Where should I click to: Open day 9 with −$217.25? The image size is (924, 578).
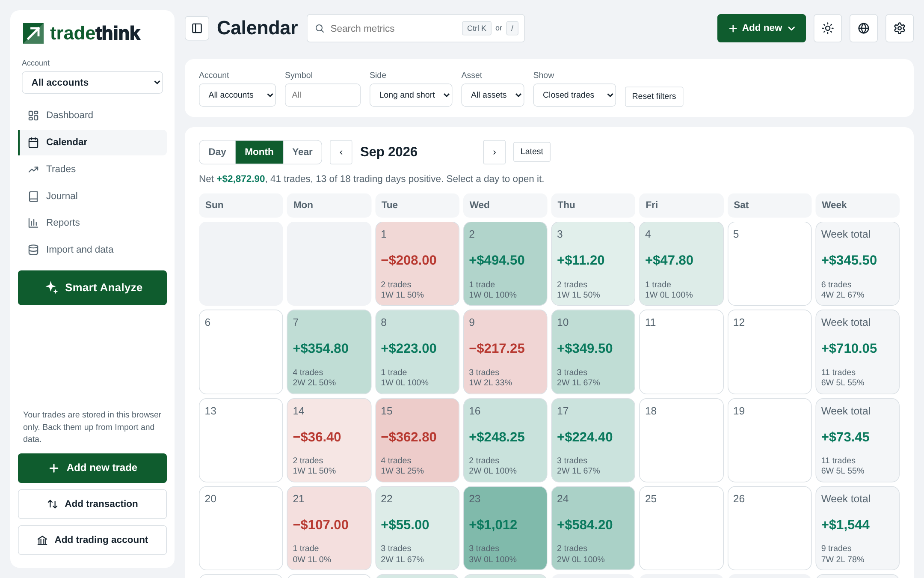(505, 352)
